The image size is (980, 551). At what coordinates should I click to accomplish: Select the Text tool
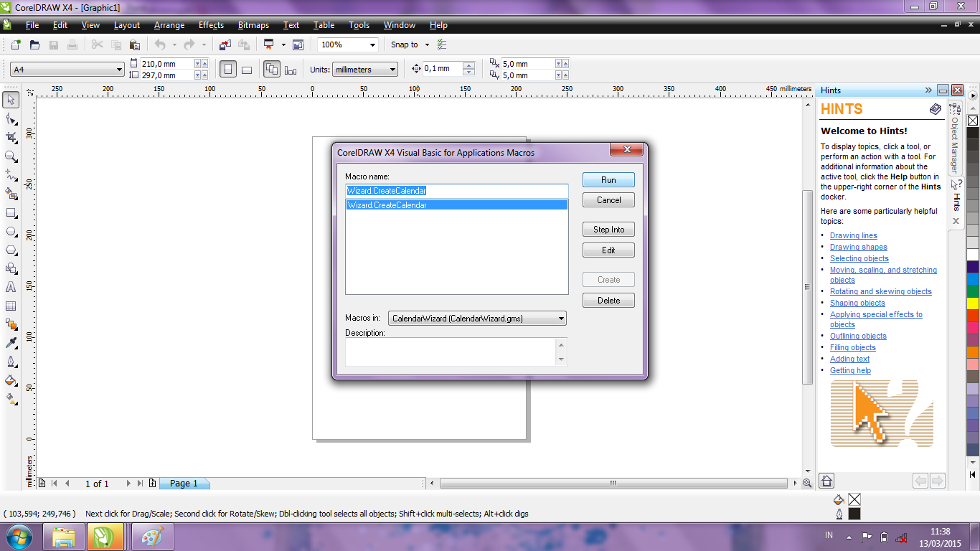coord(10,287)
